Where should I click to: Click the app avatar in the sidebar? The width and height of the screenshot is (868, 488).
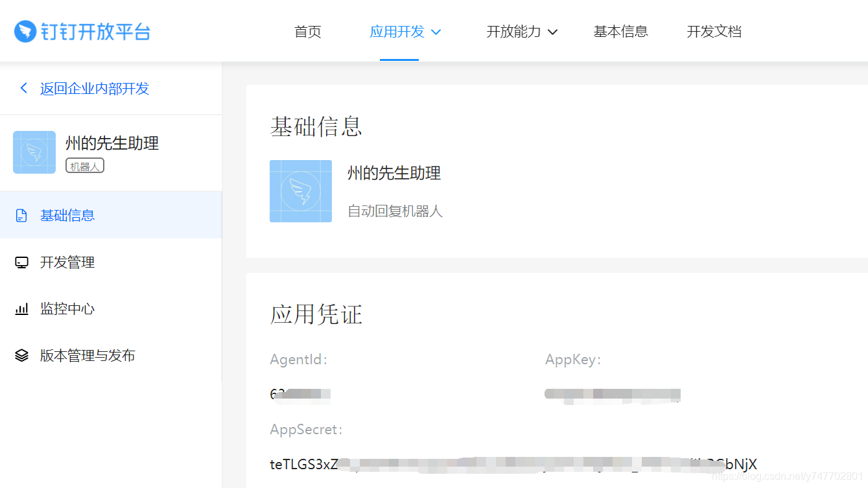tap(34, 152)
